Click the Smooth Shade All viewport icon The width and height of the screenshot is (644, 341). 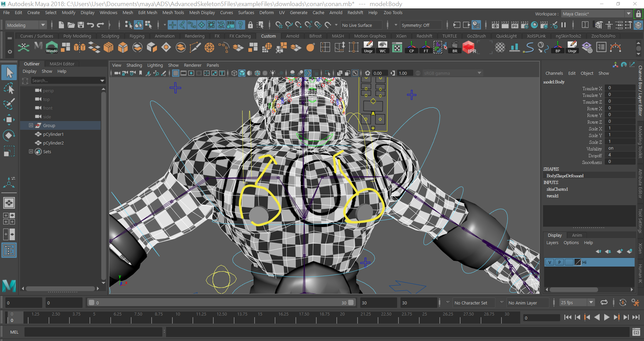(242, 73)
